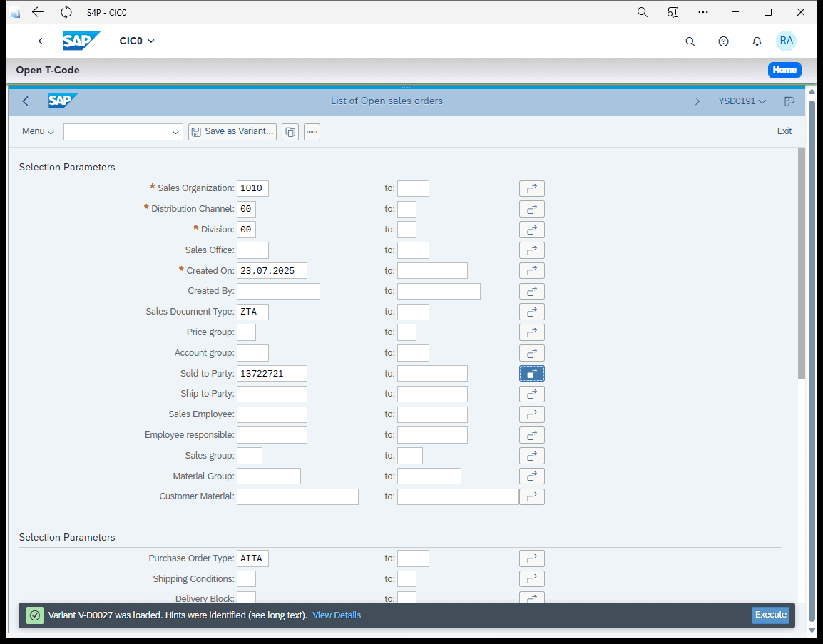Open the Menu dropdown
The width and height of the screenshot is (823, 644).
pos(39,131)
